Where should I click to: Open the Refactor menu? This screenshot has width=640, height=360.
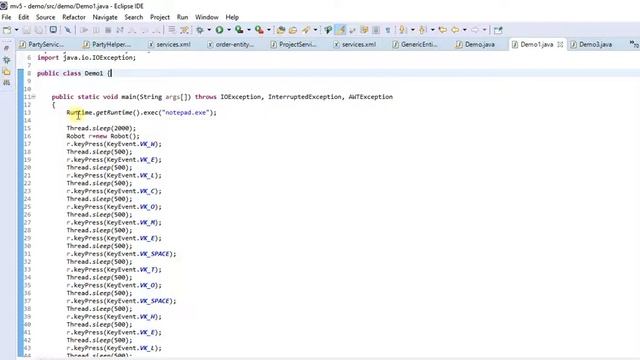coord(74,17)
